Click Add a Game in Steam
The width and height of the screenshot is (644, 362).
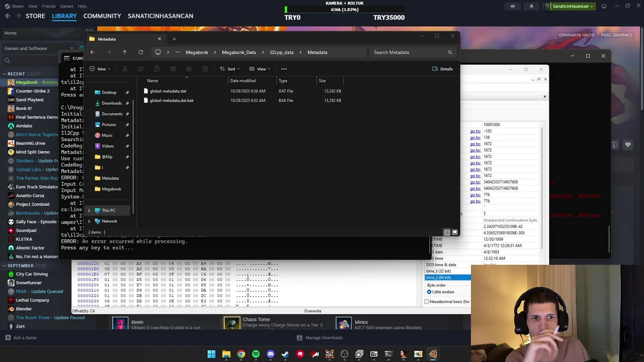[21, 338]
